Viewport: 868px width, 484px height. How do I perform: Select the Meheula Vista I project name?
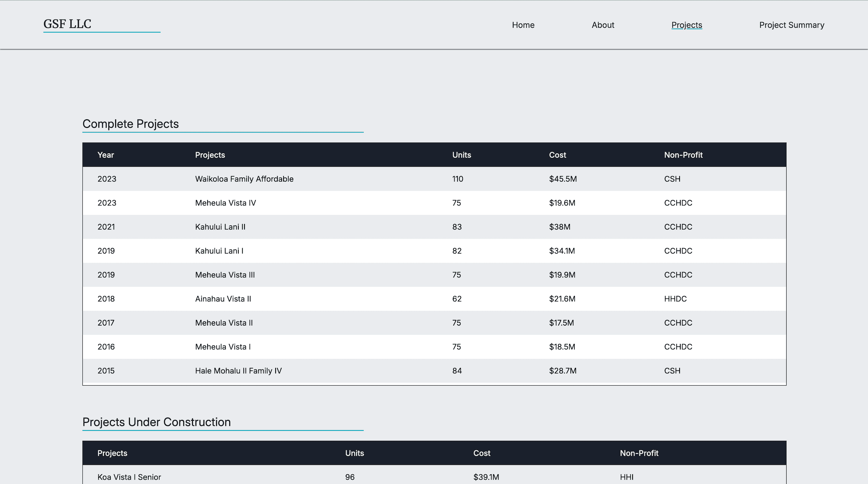coord(223,347)
